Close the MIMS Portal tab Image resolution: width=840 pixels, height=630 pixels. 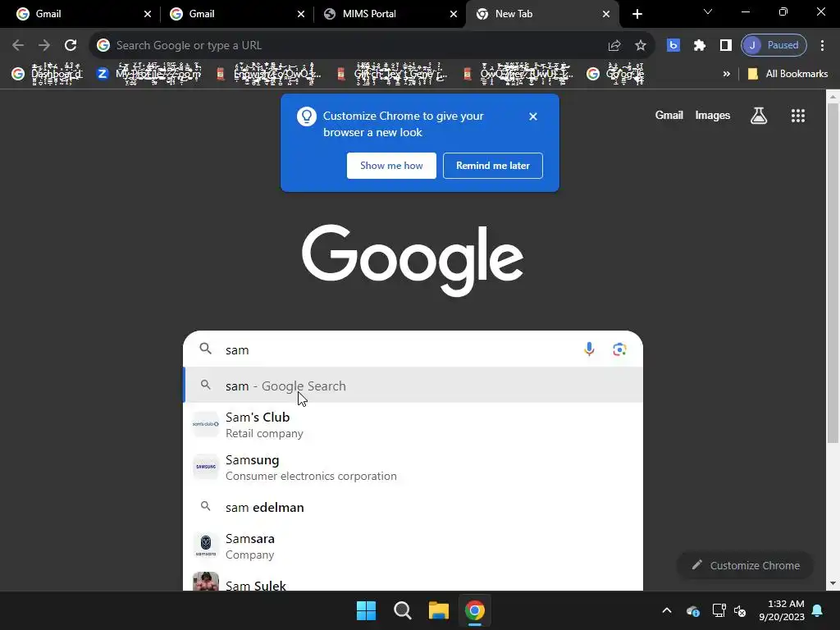453,14
